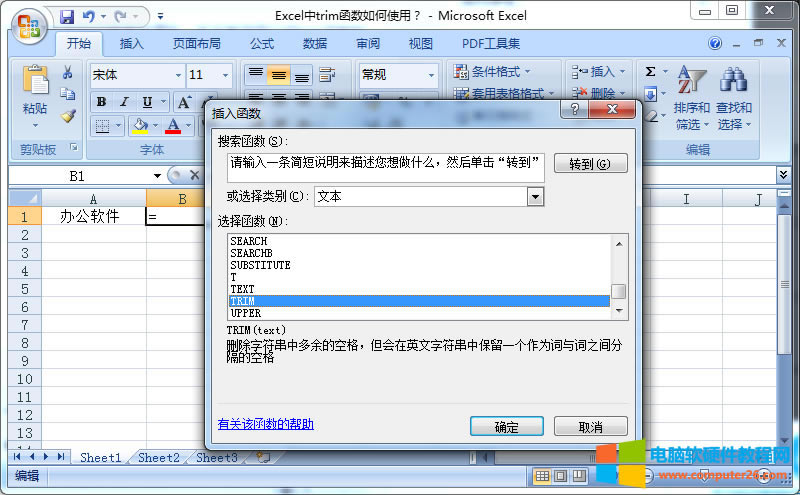
Task: Open Format as Table menu
Action: click(504, 93)
